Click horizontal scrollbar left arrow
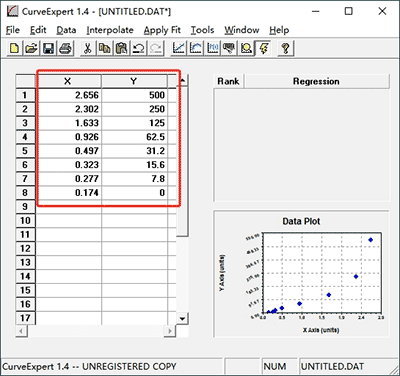 coord(21,331)
